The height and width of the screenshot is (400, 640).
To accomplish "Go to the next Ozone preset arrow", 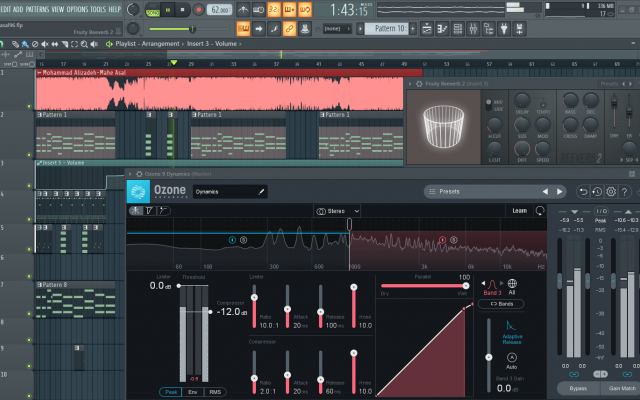I will (x=560, y=191).
